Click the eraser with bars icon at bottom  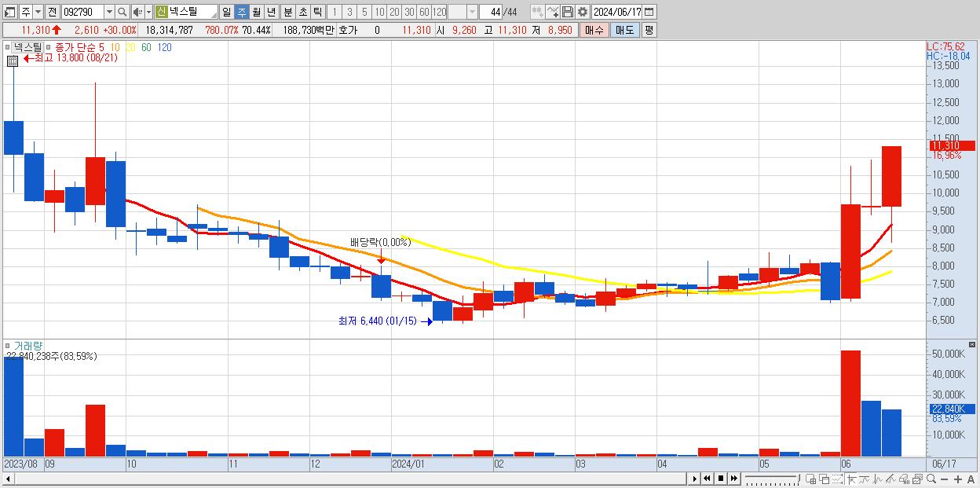pyautogui.click(x=904, y=479)
